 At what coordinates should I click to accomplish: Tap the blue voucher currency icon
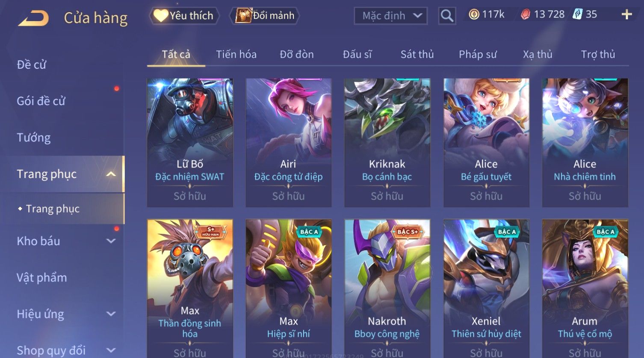[x=577, y=15]
